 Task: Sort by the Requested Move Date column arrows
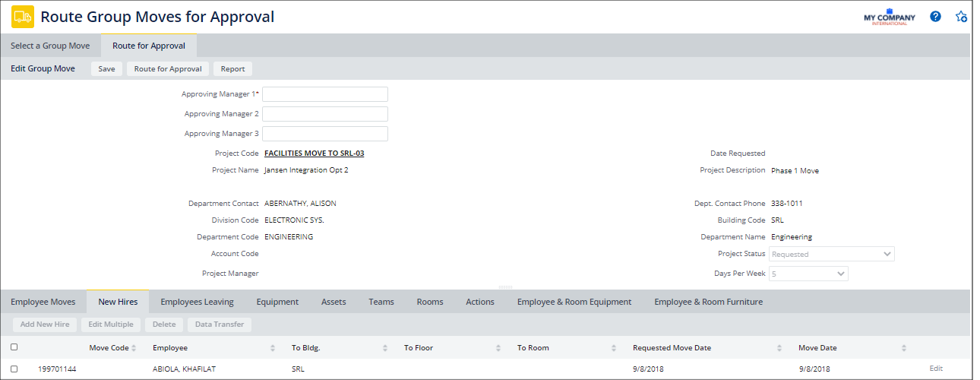(x=779, y=348)
